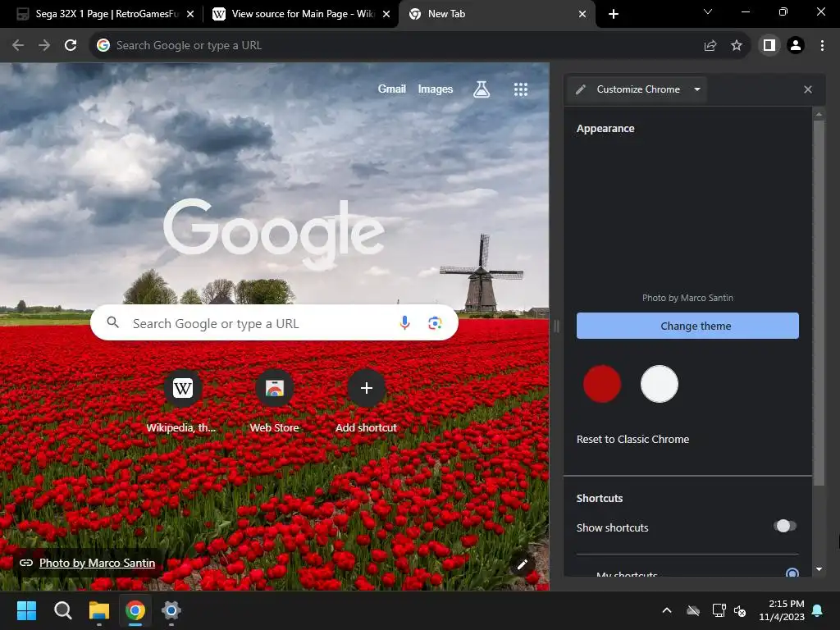
Task: Open a new tab with plus button
Action: pos(614,14)
